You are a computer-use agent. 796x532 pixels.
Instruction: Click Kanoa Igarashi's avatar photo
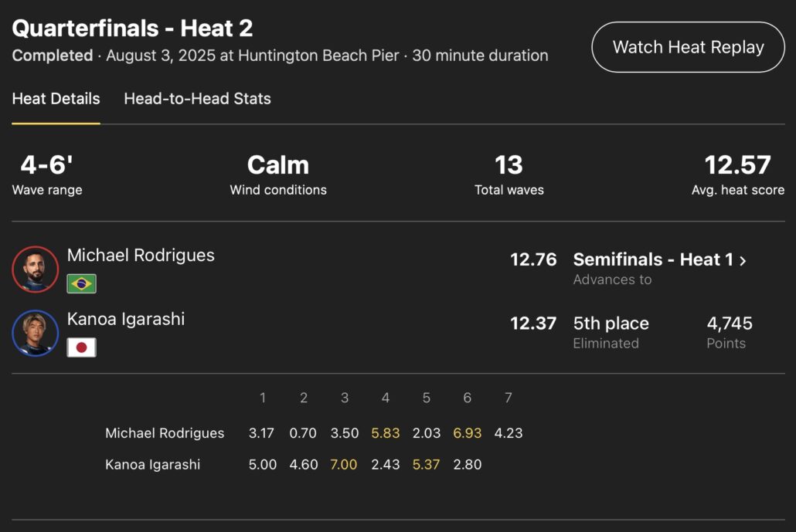[36, 334]
